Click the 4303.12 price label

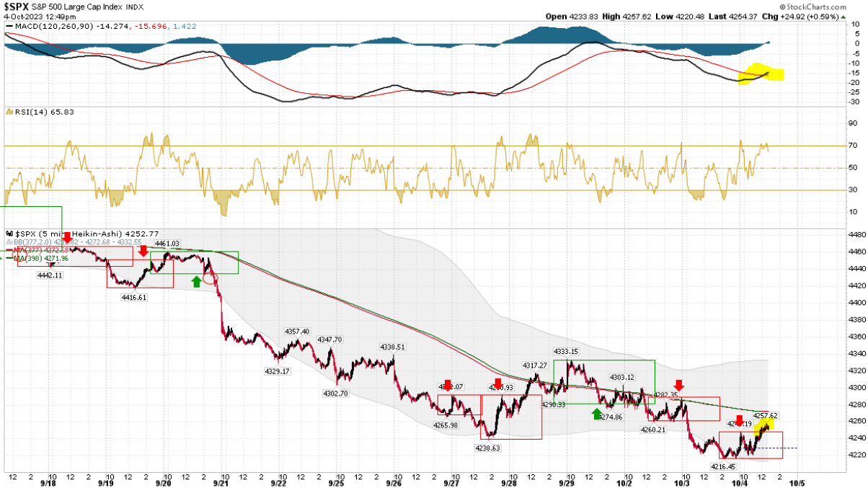coord(621,377)
